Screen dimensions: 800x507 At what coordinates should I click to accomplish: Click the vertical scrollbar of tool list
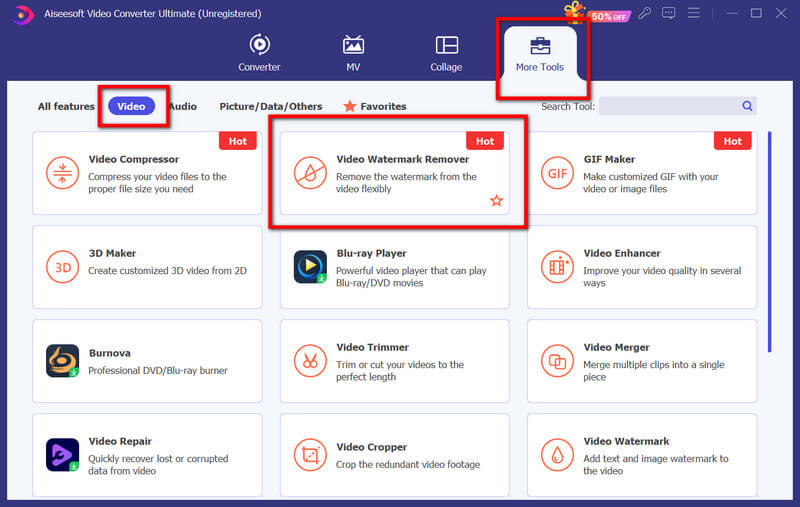tap(769, 240)
